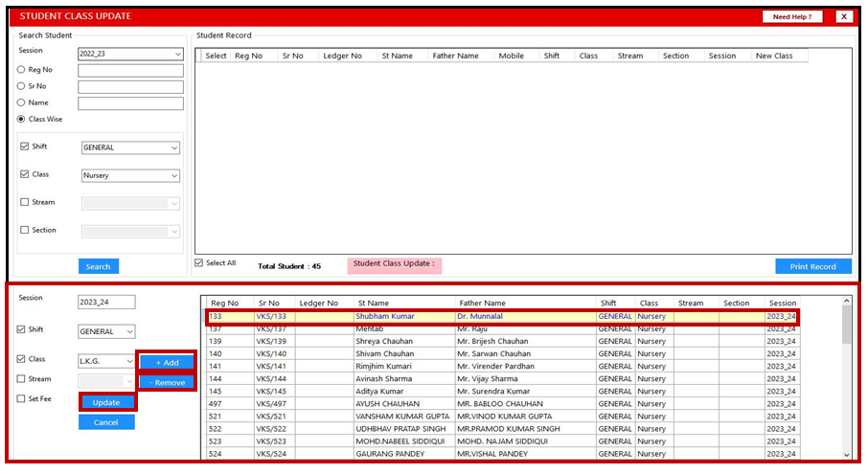This screenshot has height=474, width=868.
Task: Click the Session 2023_24 input field
Action: [106, 302]
